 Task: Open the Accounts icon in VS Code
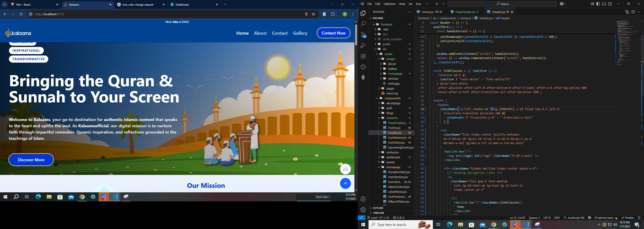(363, 199)
